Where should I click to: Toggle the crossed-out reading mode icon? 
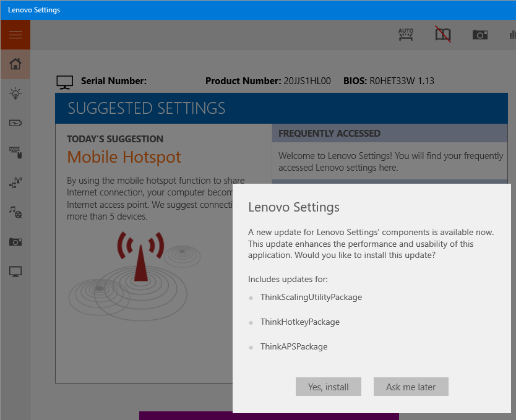point(443,34)
